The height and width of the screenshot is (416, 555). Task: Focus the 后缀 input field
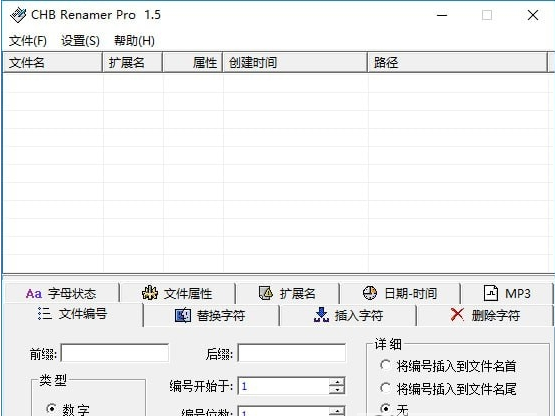coord(292,353)
